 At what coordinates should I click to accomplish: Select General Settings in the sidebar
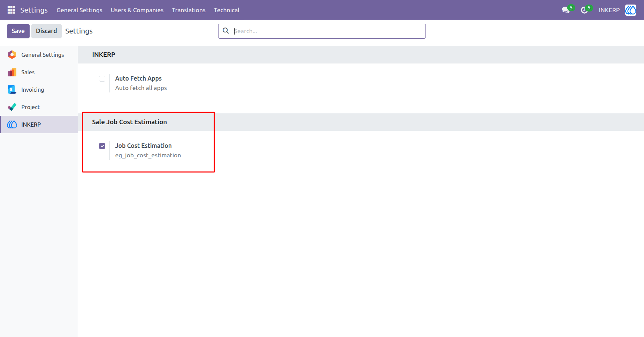39,55
